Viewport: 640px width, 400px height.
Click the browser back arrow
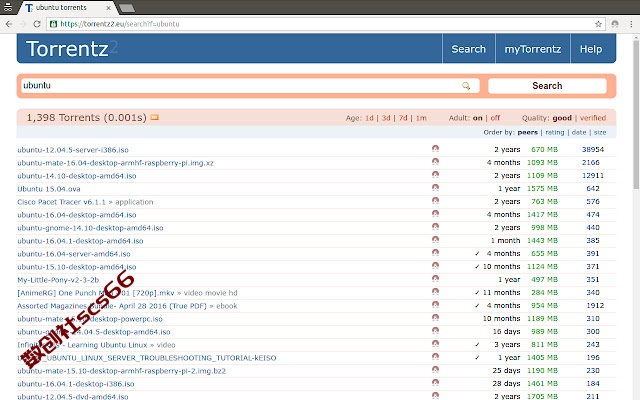click(x=9, y=24)
